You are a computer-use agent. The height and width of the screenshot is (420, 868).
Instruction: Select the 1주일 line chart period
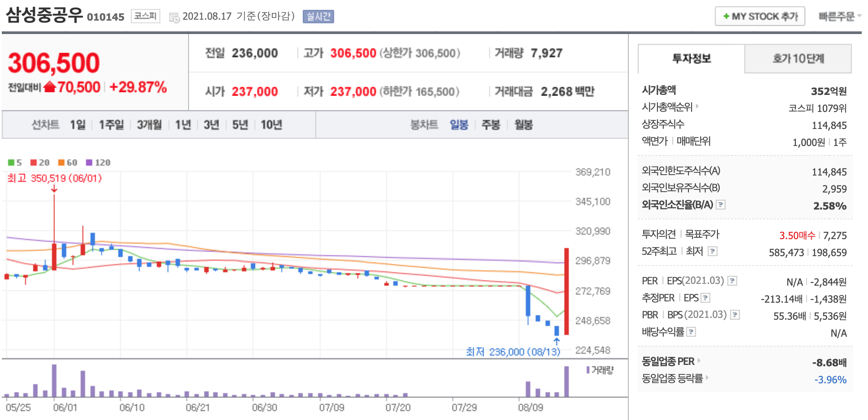click(111, 124)
